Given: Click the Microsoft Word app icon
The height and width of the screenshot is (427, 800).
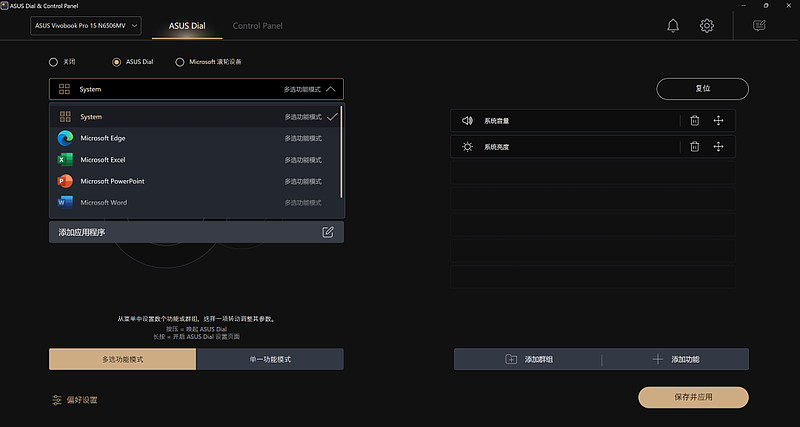Looking at the screenshot, I should 65,203.
